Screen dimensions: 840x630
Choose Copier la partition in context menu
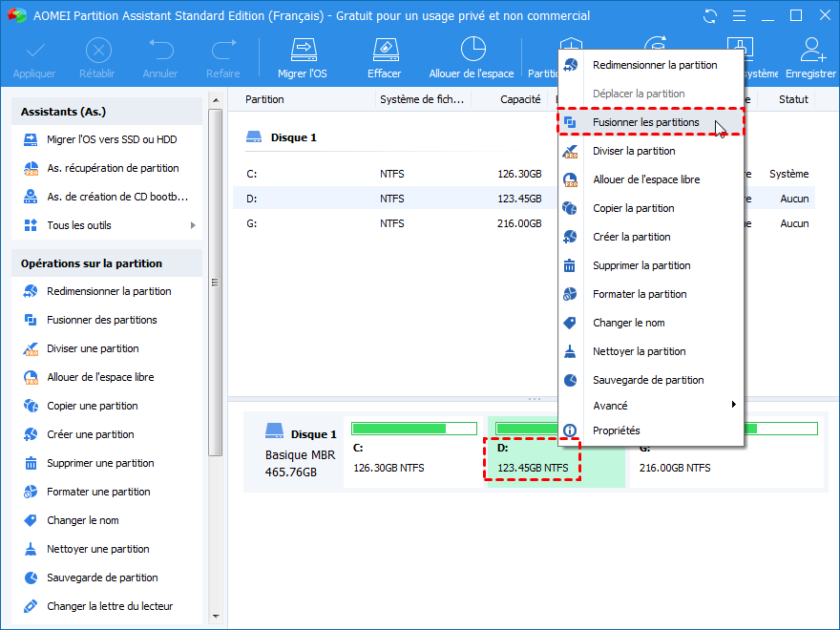pyautogui.click(x=650, y=208)
